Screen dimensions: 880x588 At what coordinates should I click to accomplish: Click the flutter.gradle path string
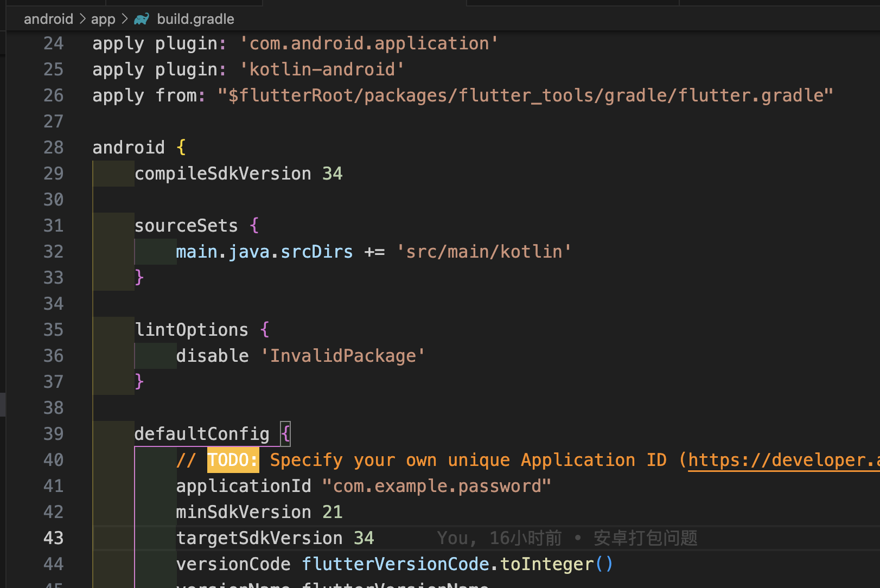point(525,95)
